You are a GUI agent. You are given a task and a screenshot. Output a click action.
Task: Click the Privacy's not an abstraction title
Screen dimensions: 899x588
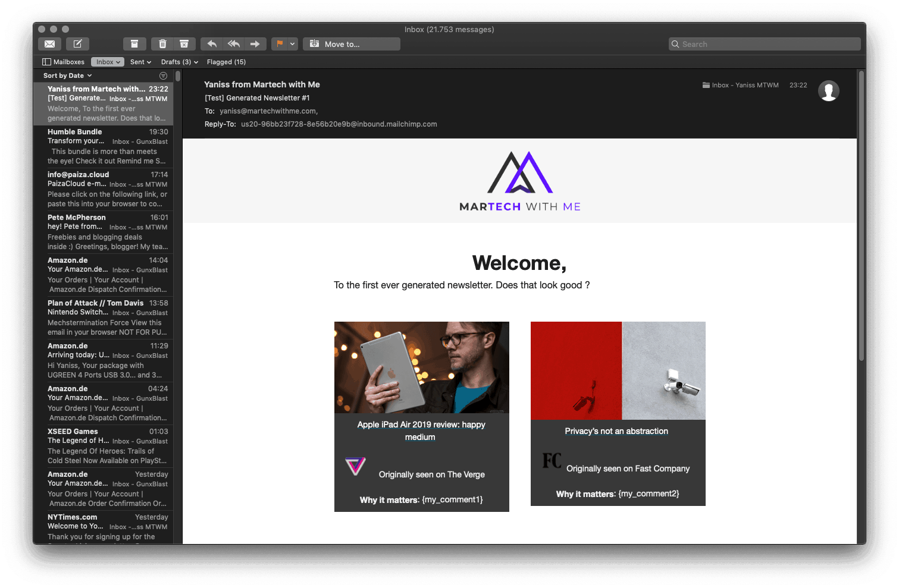pyautogui.click(x=616, y=431)
